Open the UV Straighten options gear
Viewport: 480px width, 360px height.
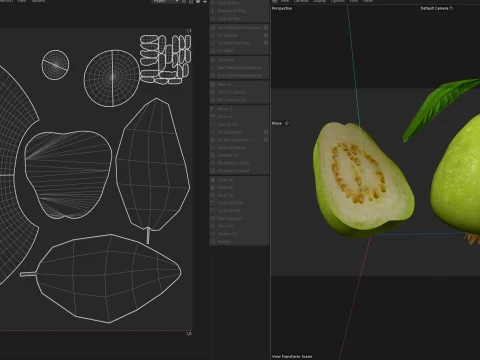(x=266, y=132)
